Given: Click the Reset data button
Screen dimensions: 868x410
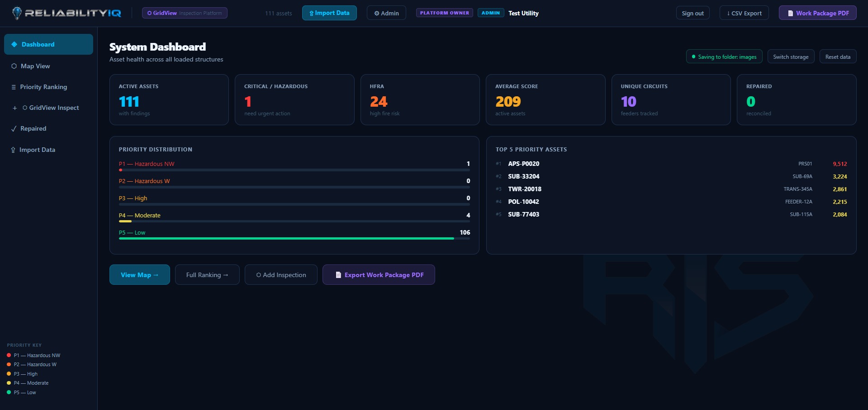Looking at the screenshot, I should click(838, 57).
